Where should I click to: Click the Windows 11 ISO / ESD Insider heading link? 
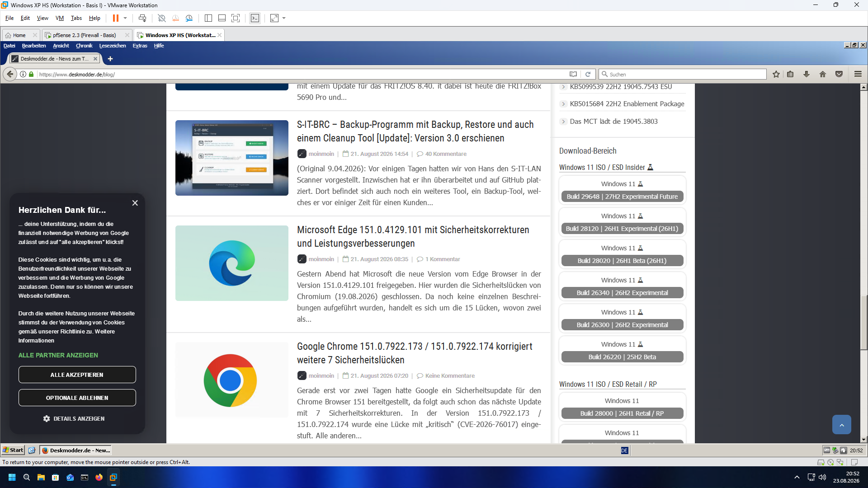click(x=606, y=167)
